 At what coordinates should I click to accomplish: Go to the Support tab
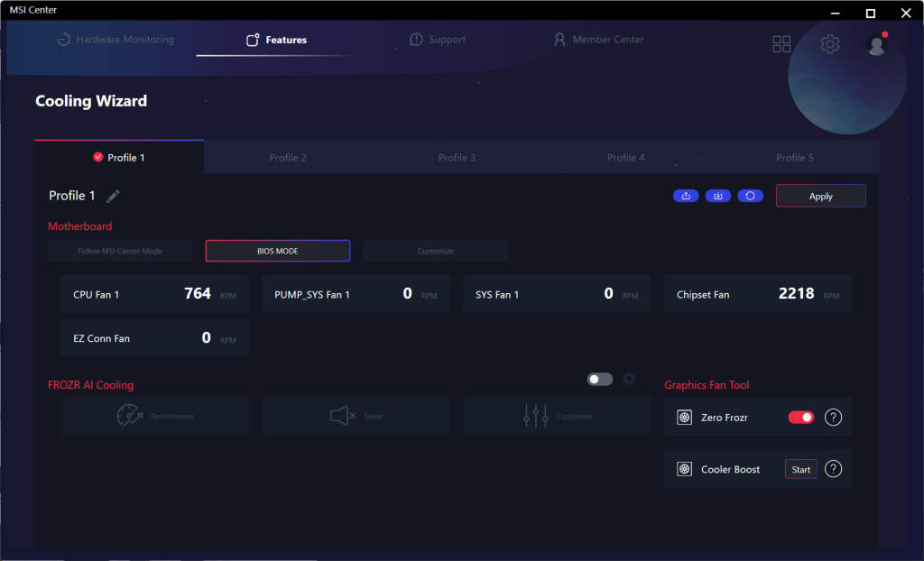(438, 40)
